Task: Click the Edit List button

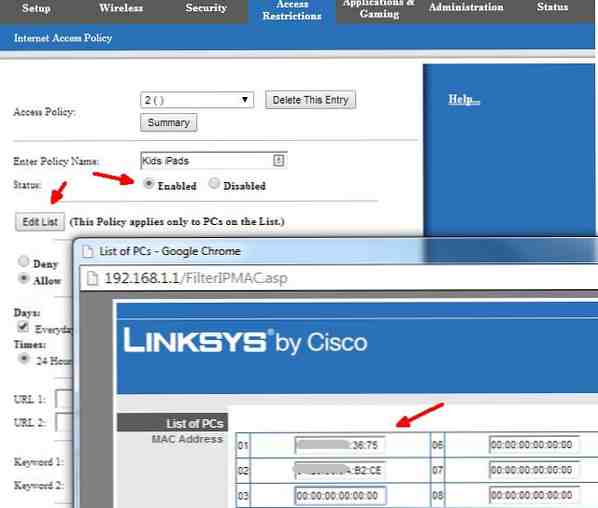Action: (x=40, y=222)
